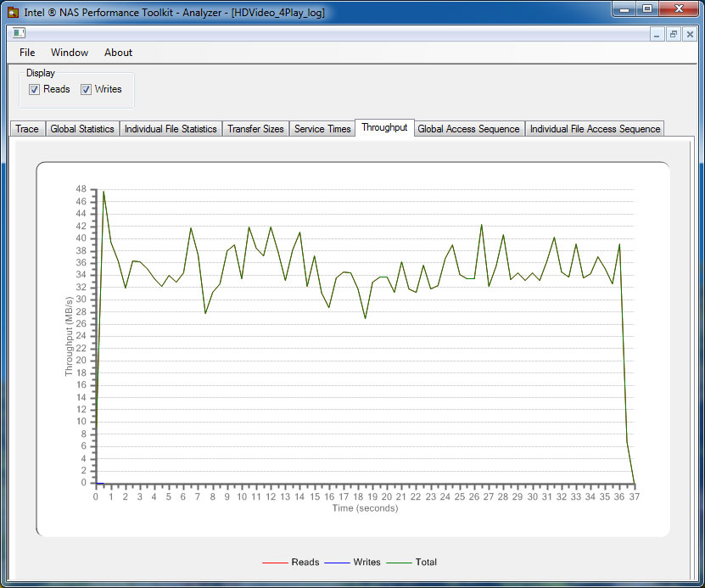Click the MDI child document icon
This screenshot has height=588, width=705.
pyautogui.click(x=19, y=34)
